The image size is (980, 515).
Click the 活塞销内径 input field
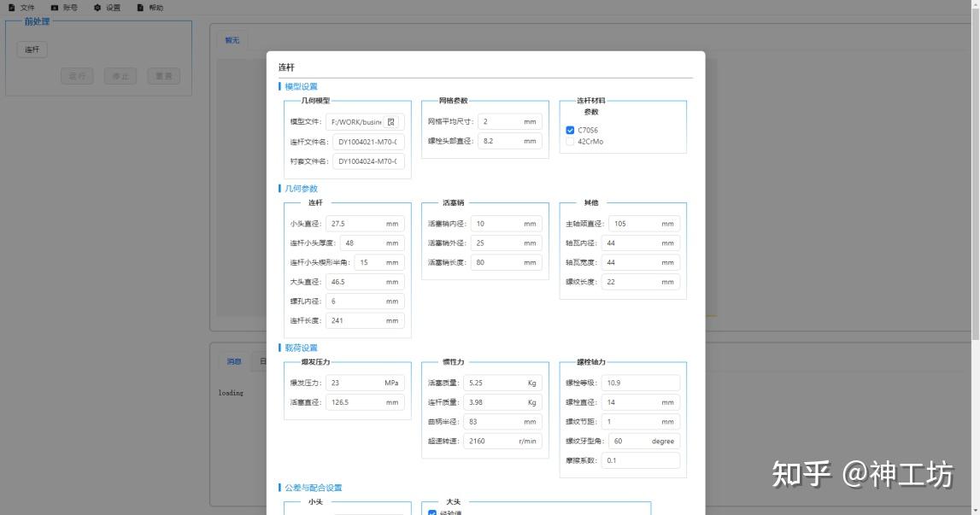[x=507, y=224]
